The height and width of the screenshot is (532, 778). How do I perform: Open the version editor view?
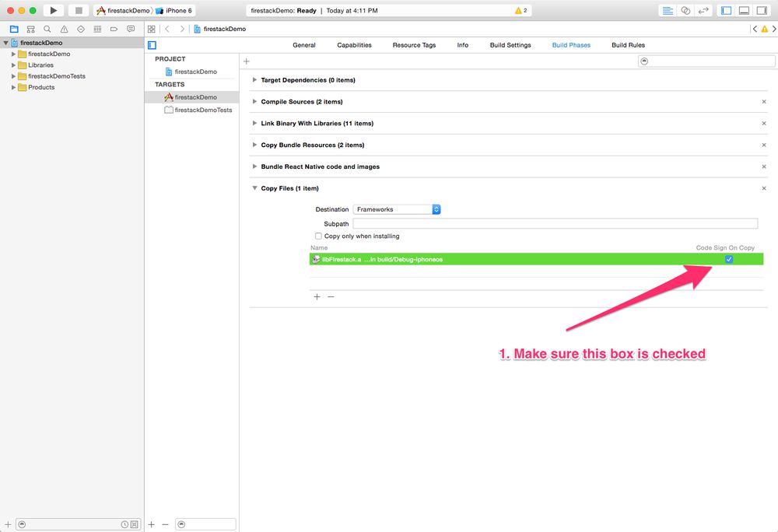703,10
